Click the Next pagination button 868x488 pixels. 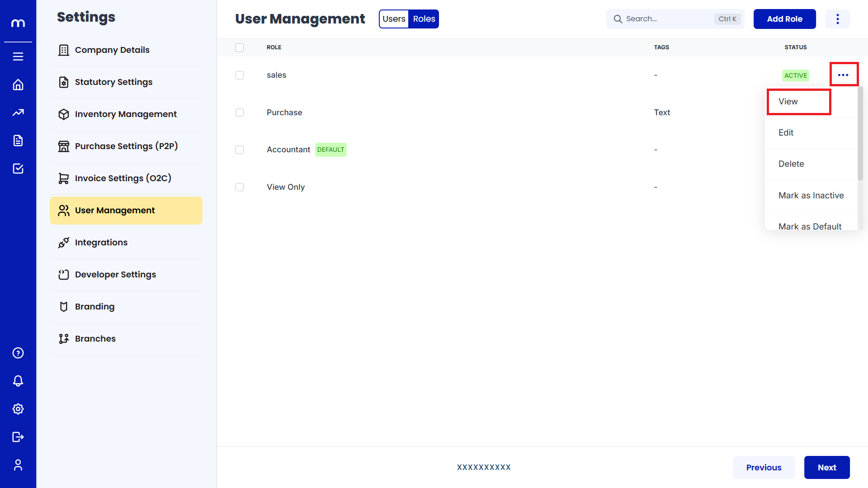click(x=826, y=467)
